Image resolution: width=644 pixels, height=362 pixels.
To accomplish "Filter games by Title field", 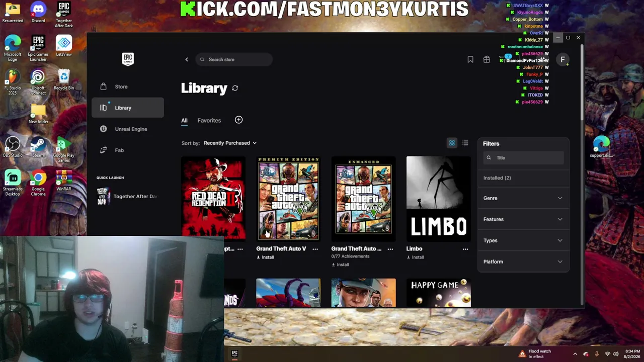I will point(523,158).
